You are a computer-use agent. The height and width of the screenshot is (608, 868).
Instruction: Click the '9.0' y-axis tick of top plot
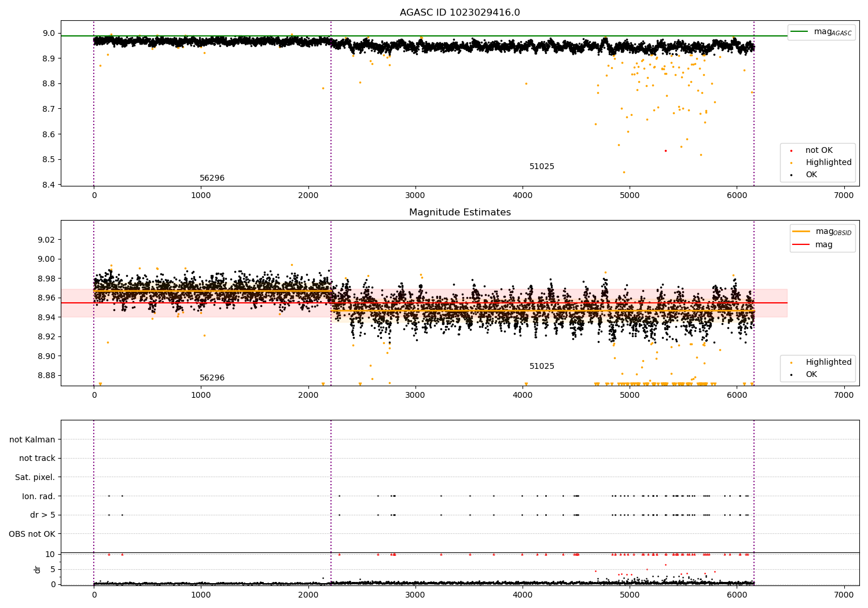click(49, 33)
